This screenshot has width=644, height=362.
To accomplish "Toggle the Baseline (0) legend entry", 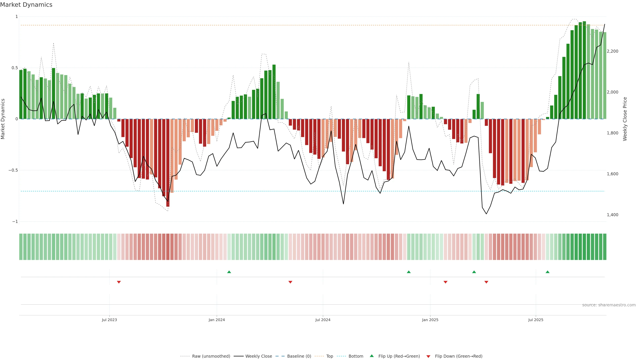I will [x=299, y=356].
